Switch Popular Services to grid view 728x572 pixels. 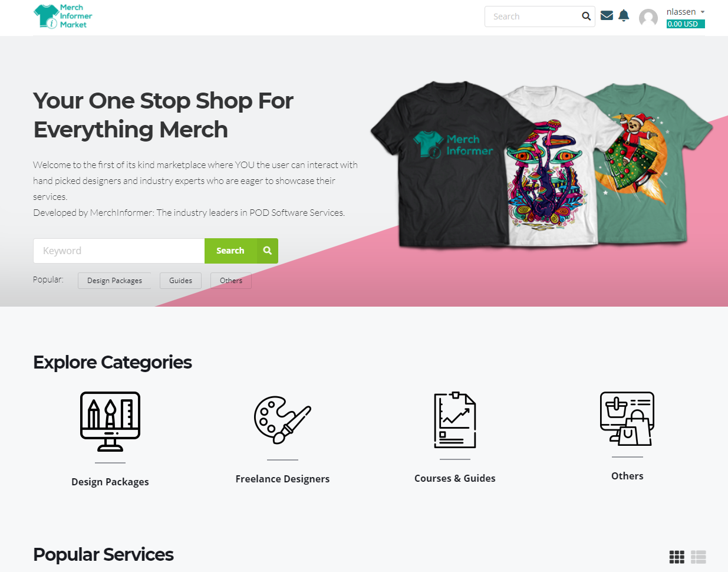[677, 557]
